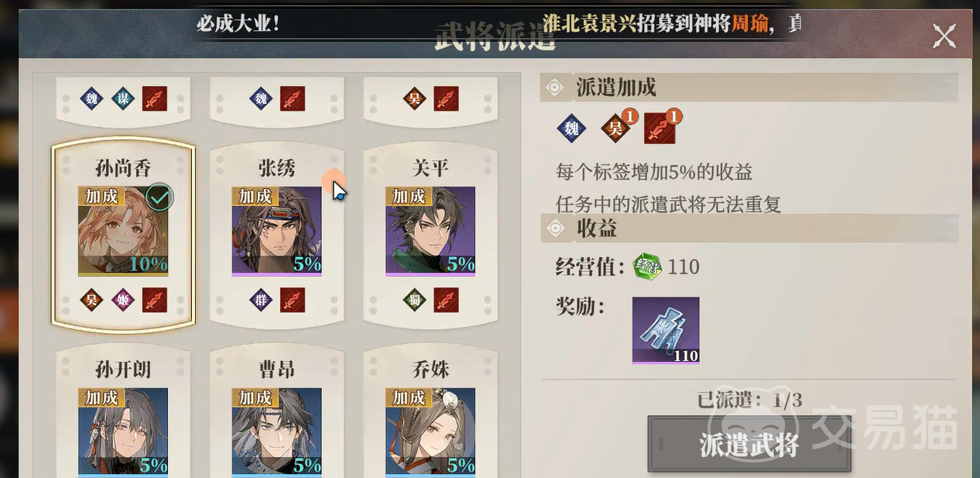The image size is (980, 478).
Task: Select the 张绣 general portrait
Action: click(276, 231)
